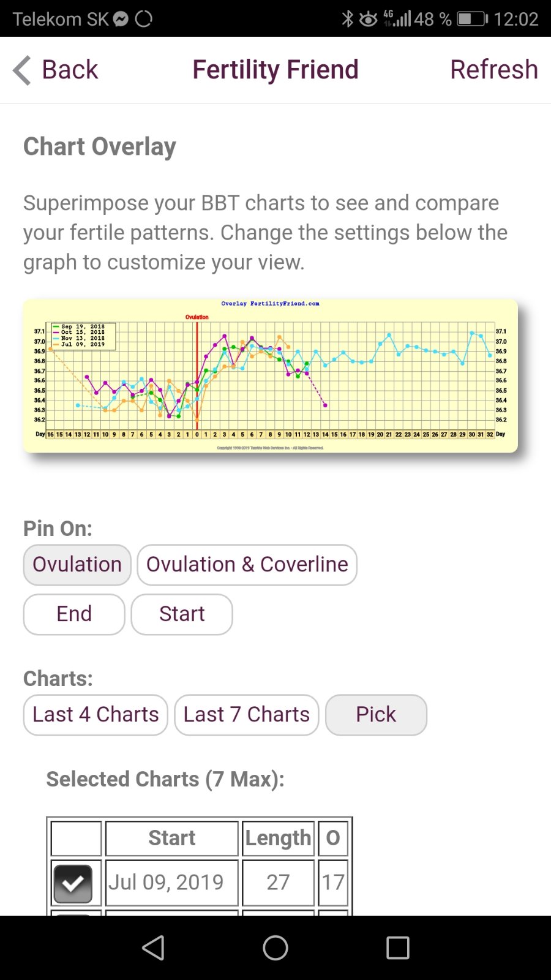Screen dimensions: 551x980
Task: Pin on Ovulation & Coverline option
Action: click(247, 565)
